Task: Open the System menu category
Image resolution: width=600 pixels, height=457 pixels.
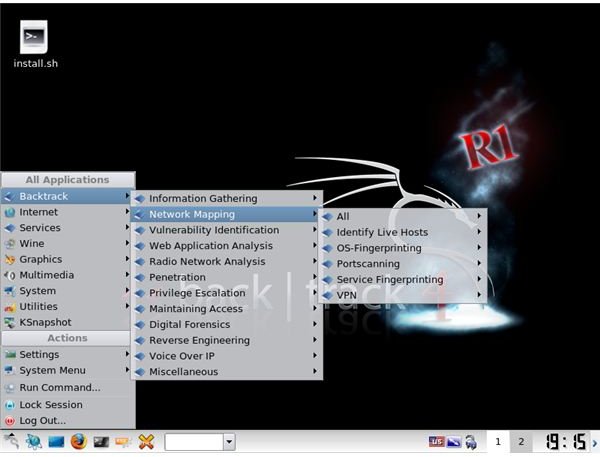Action: (67, 291)
